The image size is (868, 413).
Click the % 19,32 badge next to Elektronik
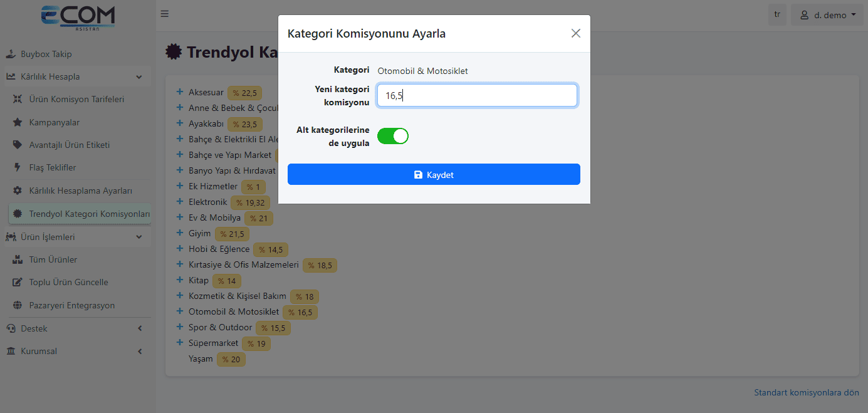click(251, 203)
